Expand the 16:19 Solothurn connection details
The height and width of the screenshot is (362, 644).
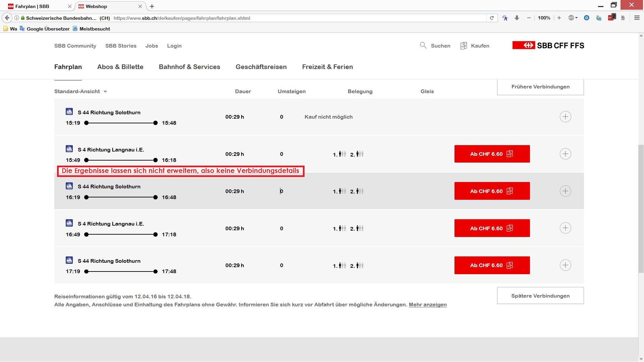point(565,191)
